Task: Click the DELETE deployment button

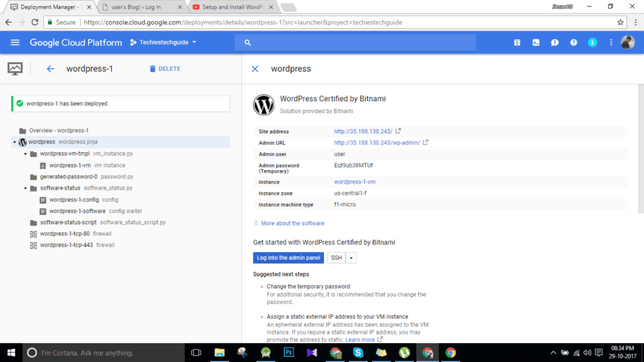Action: pyautogui.click(x=165, y=69)
